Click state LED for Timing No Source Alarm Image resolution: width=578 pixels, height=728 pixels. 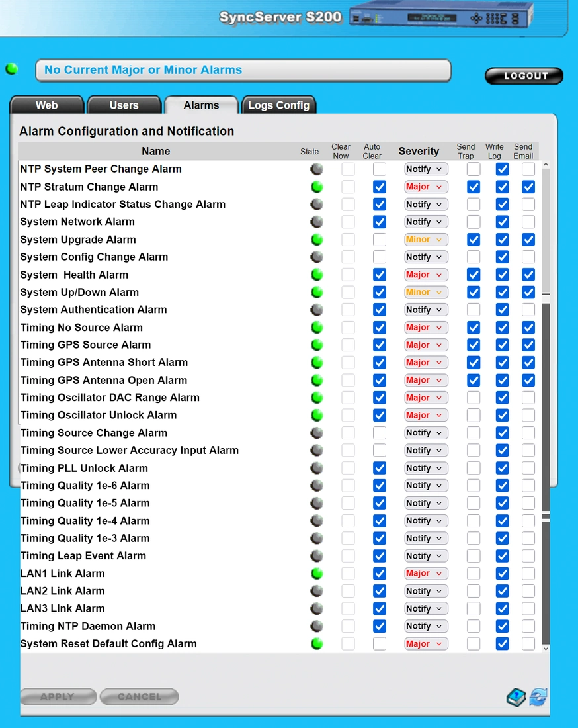pyautogui.click(x=317, y=328)
